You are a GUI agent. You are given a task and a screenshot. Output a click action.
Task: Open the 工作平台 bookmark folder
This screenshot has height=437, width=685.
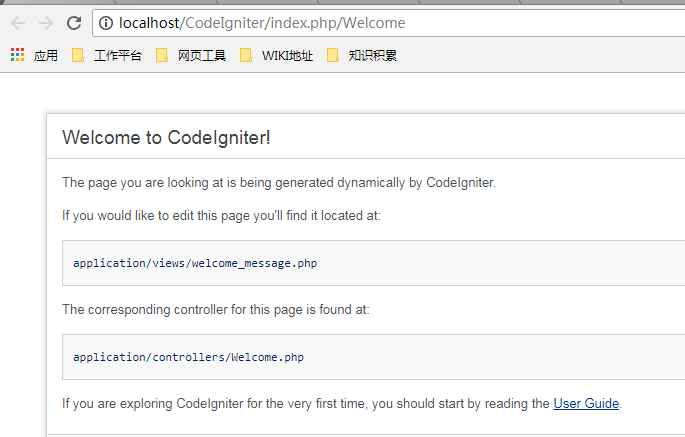pos(107,55)
